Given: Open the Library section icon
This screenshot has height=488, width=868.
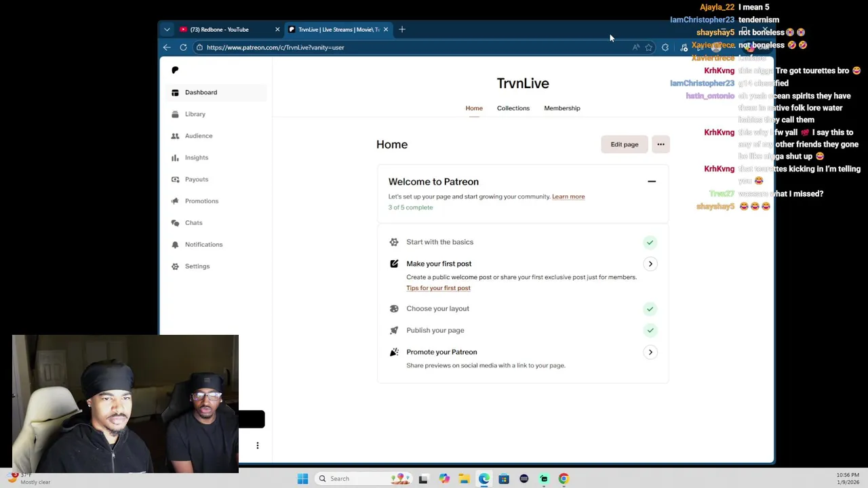Looking at the screenshot, I should 175,114.
